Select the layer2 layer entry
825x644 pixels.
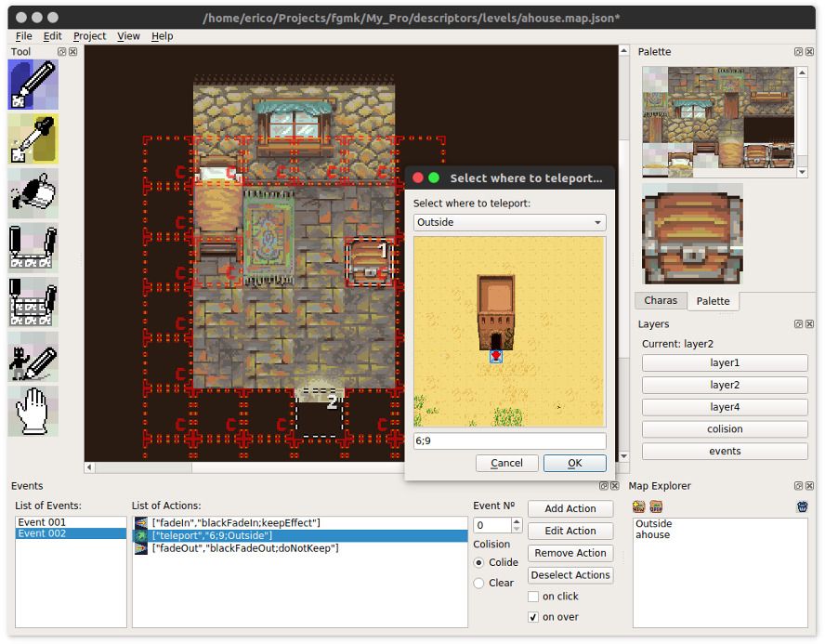tap(724, 385)
